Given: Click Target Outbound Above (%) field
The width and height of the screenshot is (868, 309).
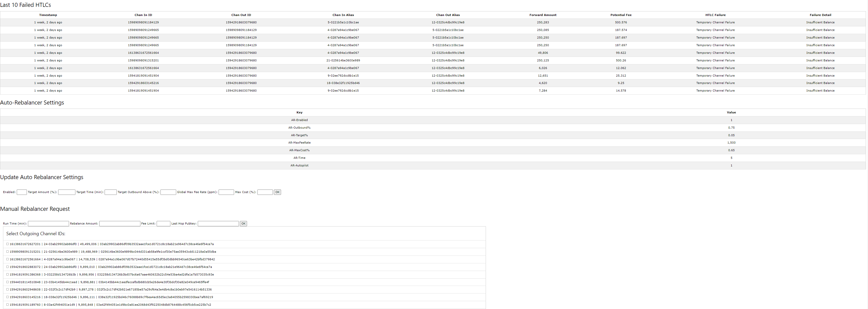Looking at the screenshot, I should [168, 192].
